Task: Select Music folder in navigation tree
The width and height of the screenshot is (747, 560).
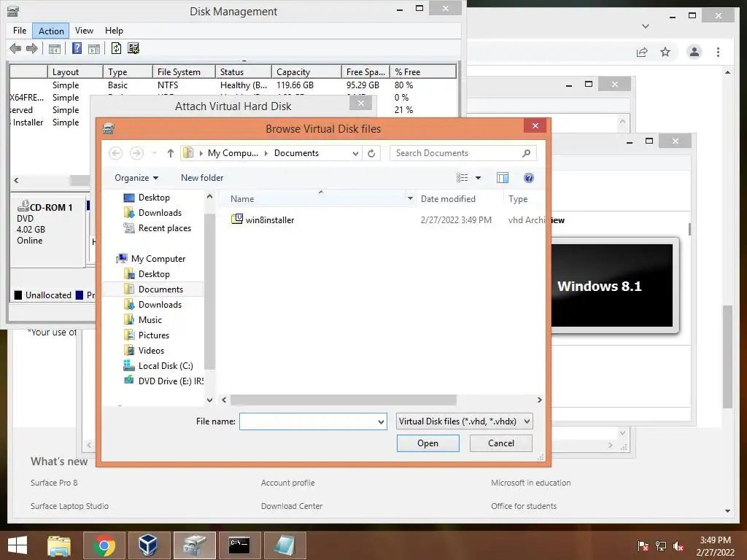Action: pyautogui.click(x=143, y=319)
